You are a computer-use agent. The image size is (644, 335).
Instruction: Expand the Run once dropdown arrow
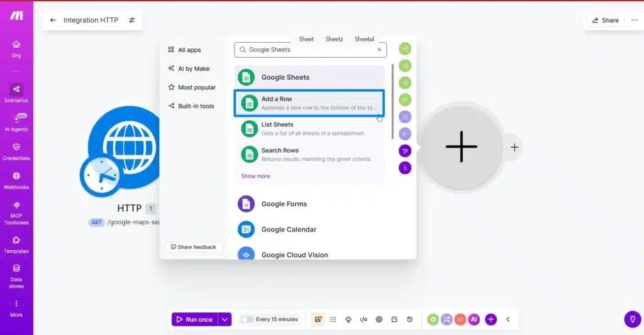pyautogui.click(x=225, y=319)
